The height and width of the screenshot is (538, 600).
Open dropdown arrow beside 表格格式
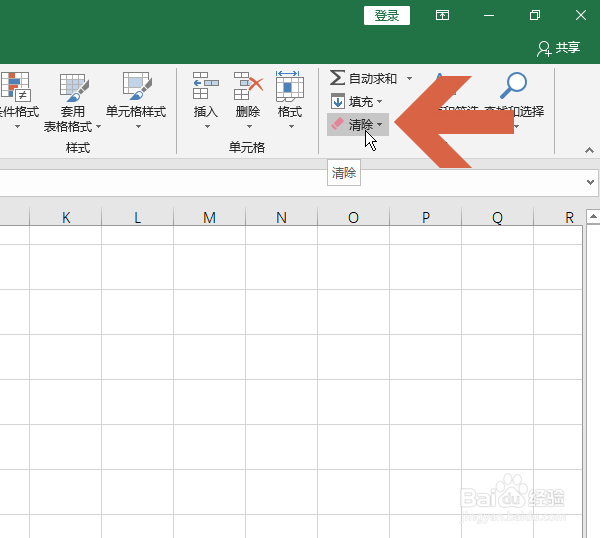coord(98,127)
